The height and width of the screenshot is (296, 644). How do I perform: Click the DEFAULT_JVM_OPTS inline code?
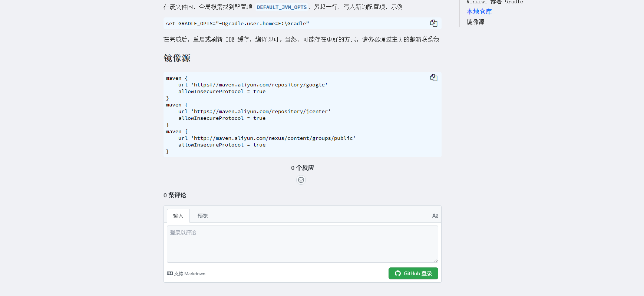coord(282,7)
